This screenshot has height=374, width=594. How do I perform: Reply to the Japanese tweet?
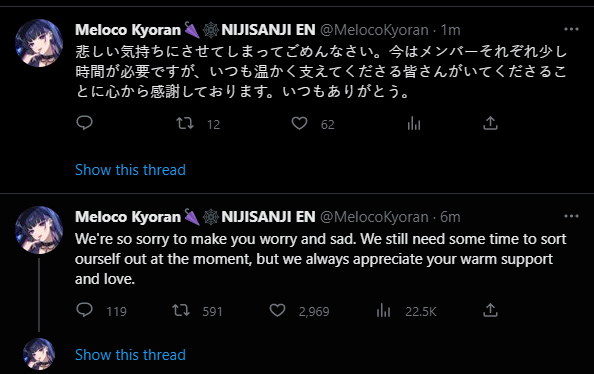coord(84,123)
